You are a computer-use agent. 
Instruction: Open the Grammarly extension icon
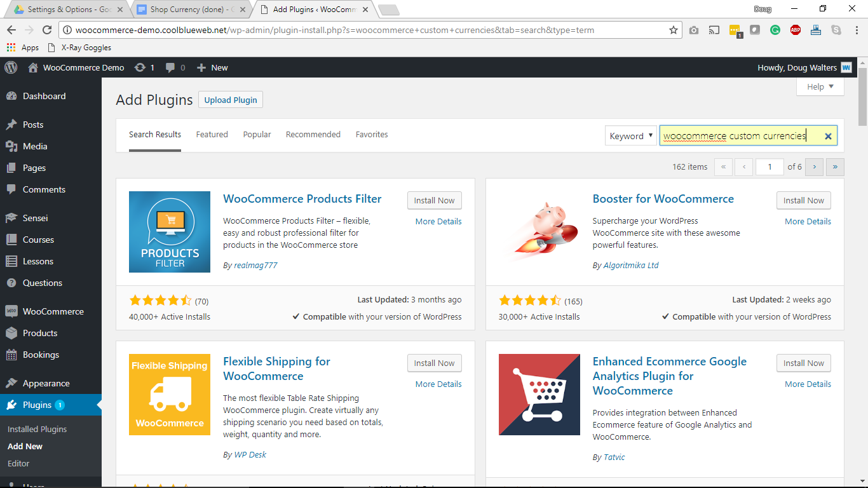click(775, 30)
